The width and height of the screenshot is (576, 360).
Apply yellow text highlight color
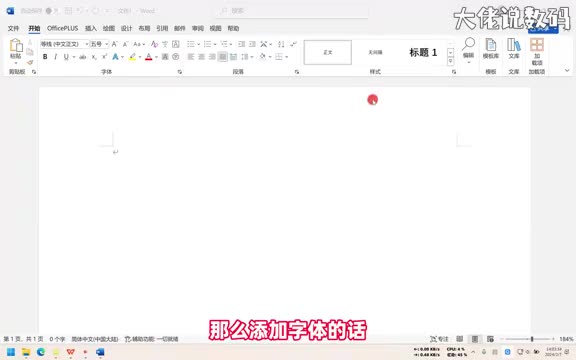click(132, 57)
